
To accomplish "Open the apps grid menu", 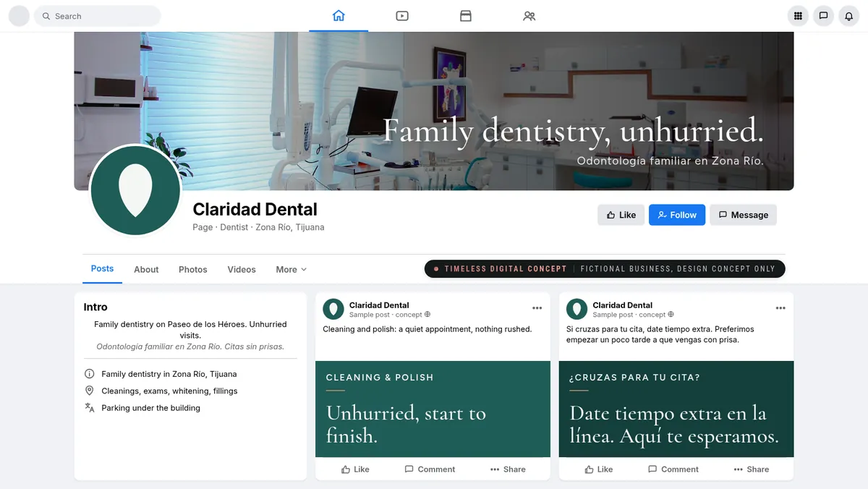I will click(798, 16).
